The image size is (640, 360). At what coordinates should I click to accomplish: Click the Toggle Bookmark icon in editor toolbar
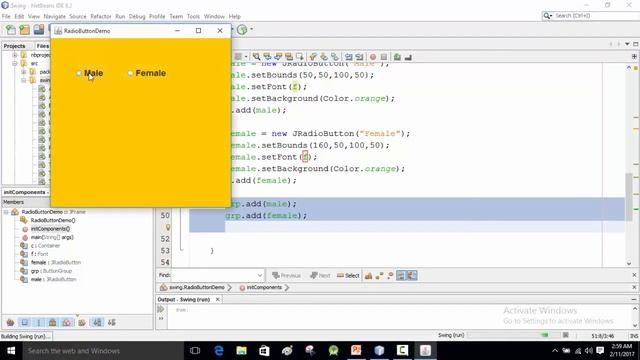point(335,57)
